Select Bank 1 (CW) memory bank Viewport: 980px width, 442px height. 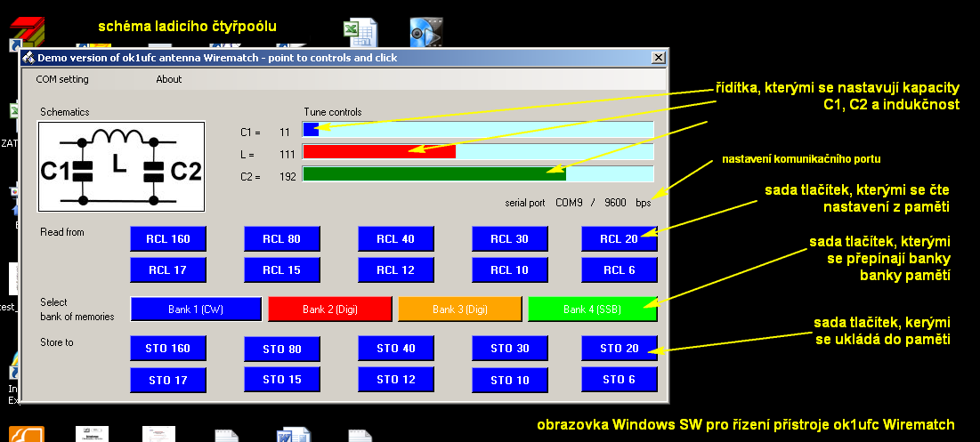click(196, 309)
